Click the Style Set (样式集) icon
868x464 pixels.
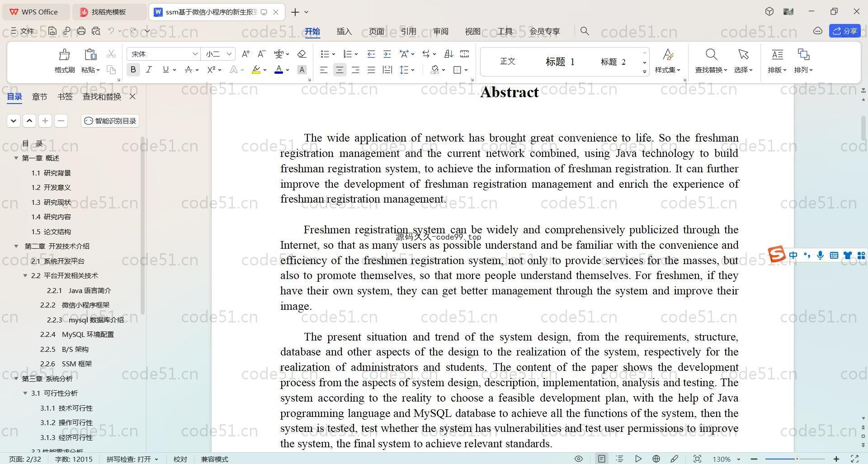[668, 55]
